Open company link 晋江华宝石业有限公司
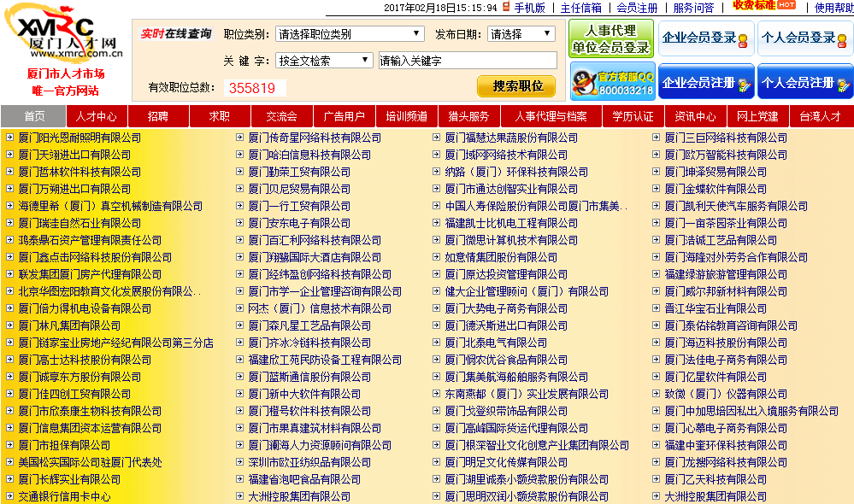854x504 pixels. (x=716, y=308)
